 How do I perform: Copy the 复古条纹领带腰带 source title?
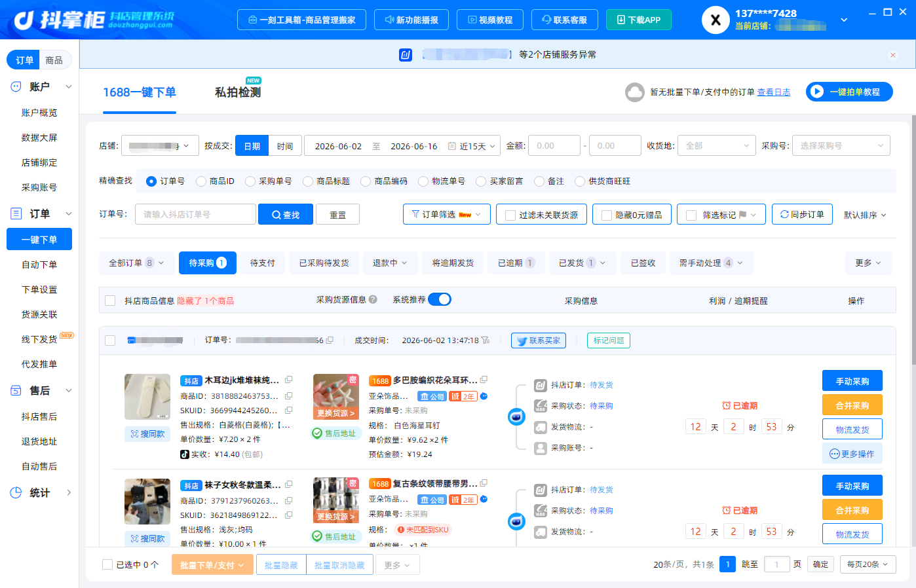click(x=484, y=483)
